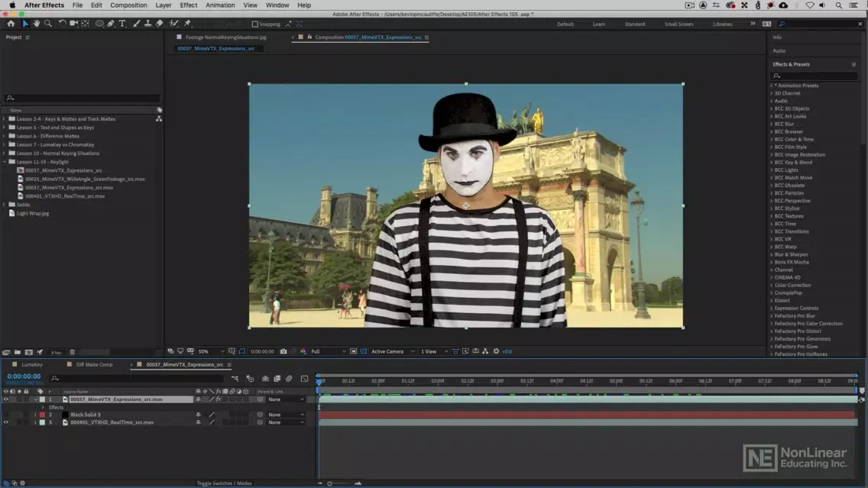
Task: Collapse the Lesson 11-19 - Keylight folder
Action: (x=5, y=162)
